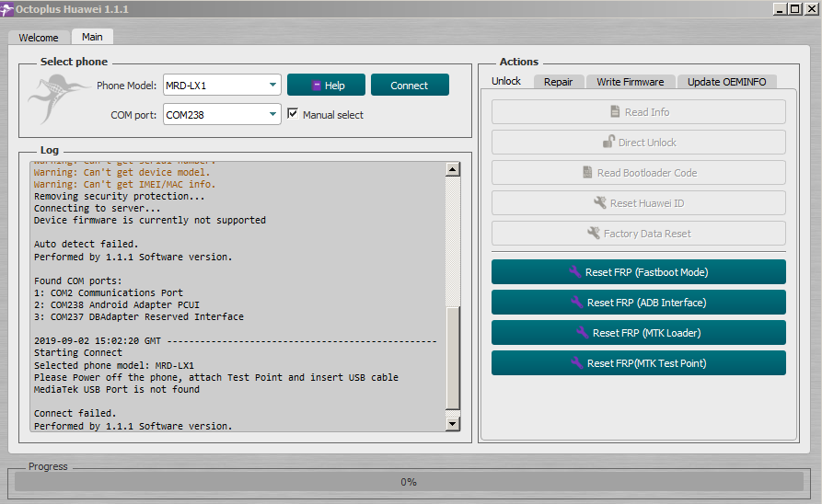
Task: Click log line about attaching Test Point
Action: coord(216,377)
